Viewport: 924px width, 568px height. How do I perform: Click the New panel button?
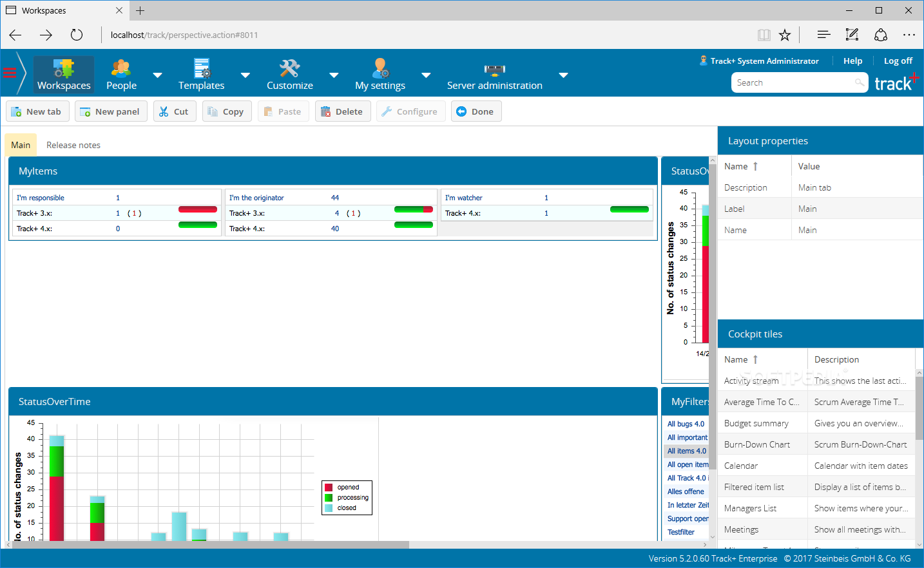111,111
